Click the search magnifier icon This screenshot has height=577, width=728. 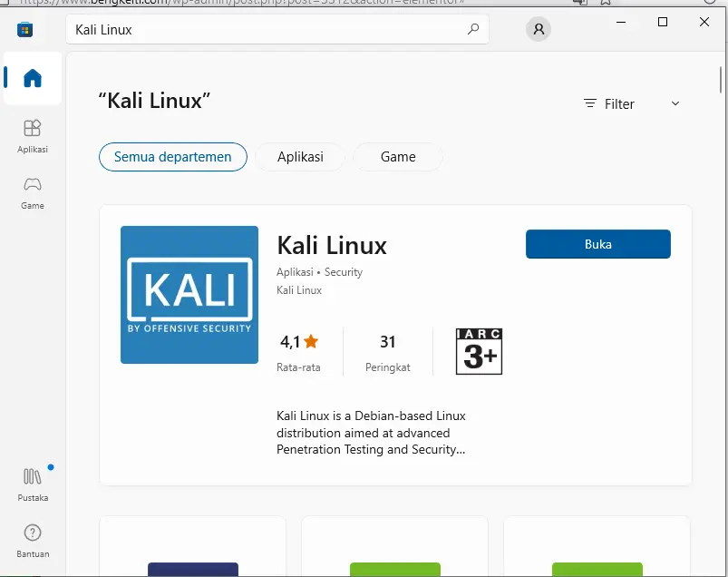(x=473, y=29)
